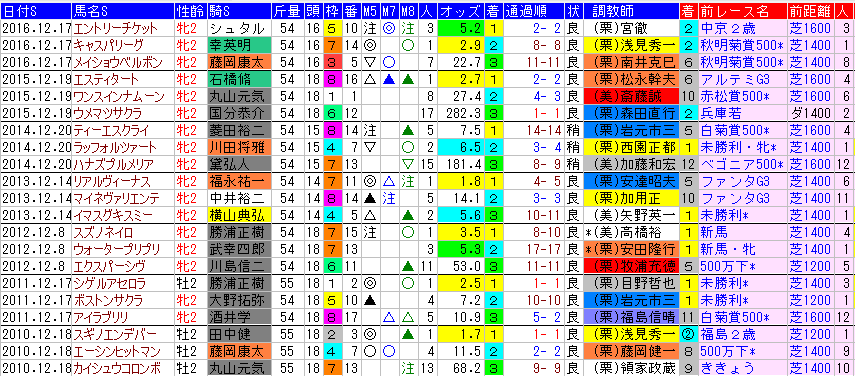Click jockey cell 田中健
The height and width of the screenshot is (376, 855).
(239, 334)
